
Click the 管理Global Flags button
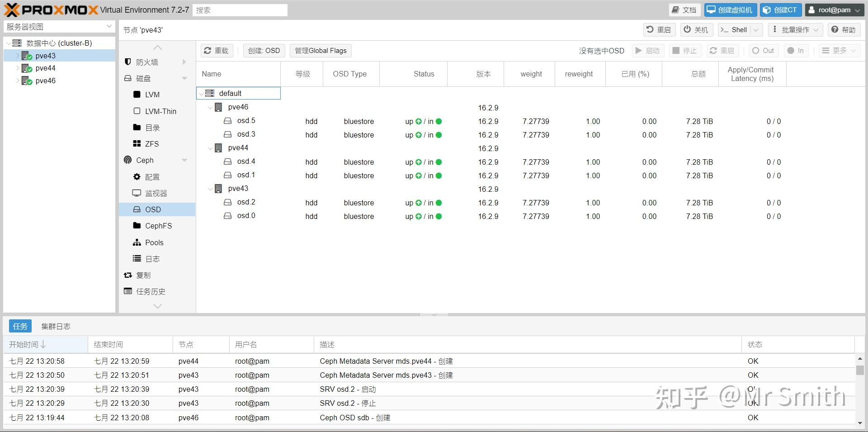321,51
